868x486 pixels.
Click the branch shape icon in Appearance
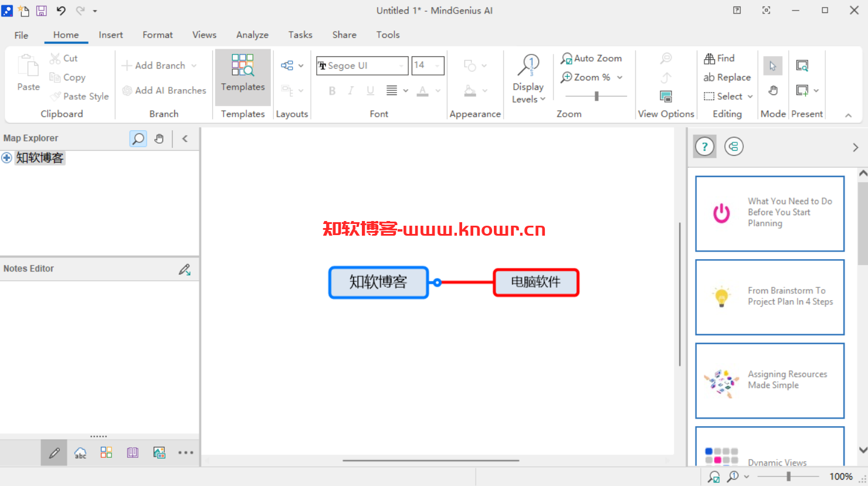point(470,66)
